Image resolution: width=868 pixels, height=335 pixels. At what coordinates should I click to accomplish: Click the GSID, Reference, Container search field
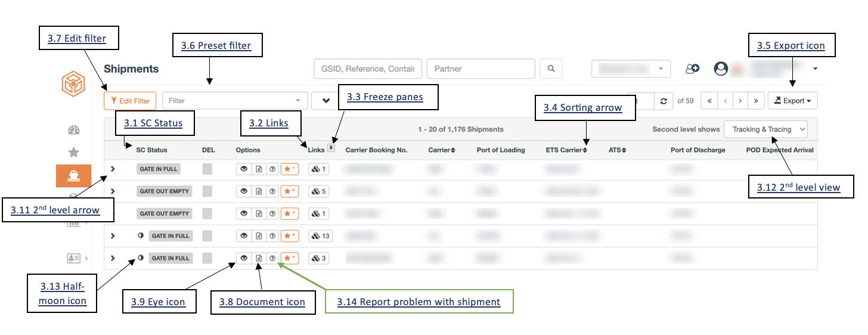[368, 69]
